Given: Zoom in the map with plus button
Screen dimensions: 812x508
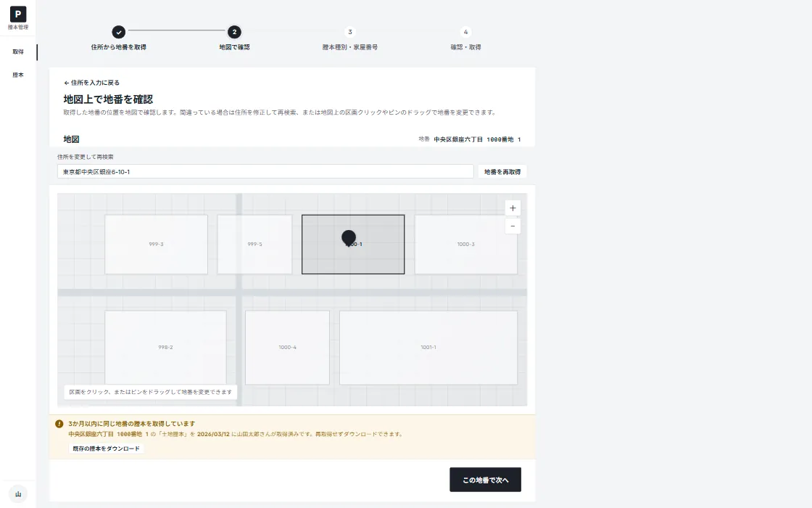Looking at the screenshot, I should click(513, 208).
